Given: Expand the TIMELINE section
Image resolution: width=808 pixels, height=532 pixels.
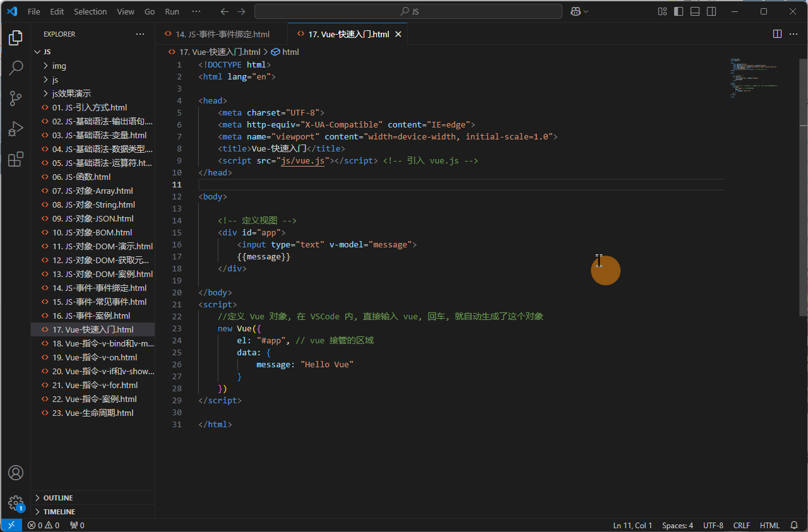Looking at the screenshot, I should (x=59, y=512).
